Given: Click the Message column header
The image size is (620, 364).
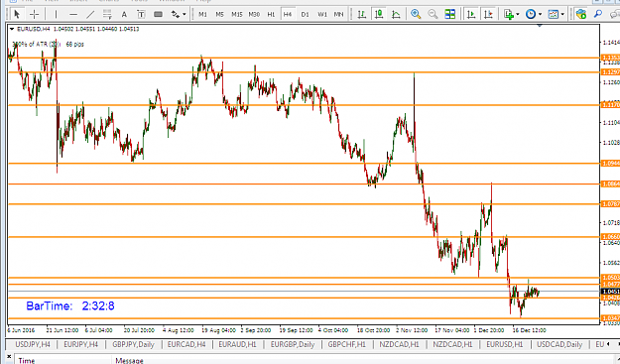Looking at the screenshot, I should (129, 360).
